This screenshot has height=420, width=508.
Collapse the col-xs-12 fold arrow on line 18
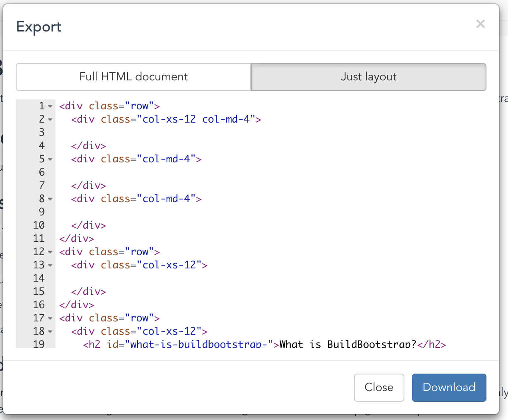point(51,332)
